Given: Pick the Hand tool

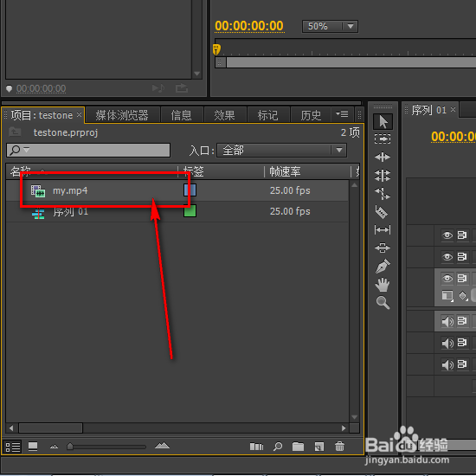Looking at the screenshot, I should coord(383,285).
